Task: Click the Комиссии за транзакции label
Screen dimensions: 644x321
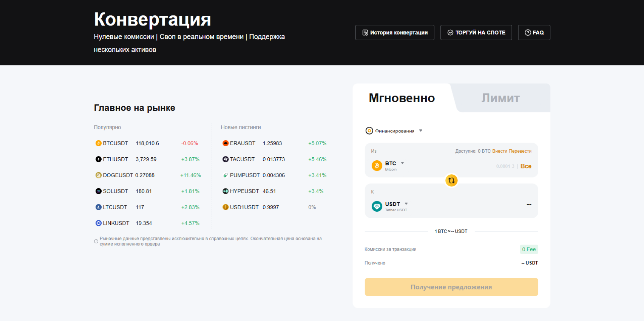Action: [x=390, y=249]
